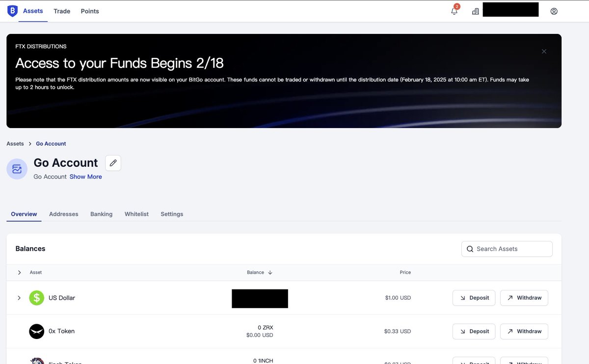The image size is (589, 364).
Task: Click Assets breadcrumb link
Action: point(15,144)
